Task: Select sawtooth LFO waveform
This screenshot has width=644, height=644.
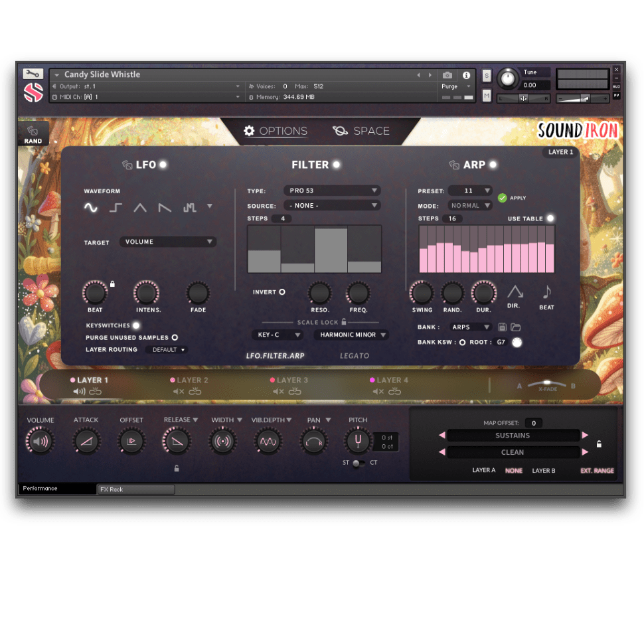Action: (165, 208)
